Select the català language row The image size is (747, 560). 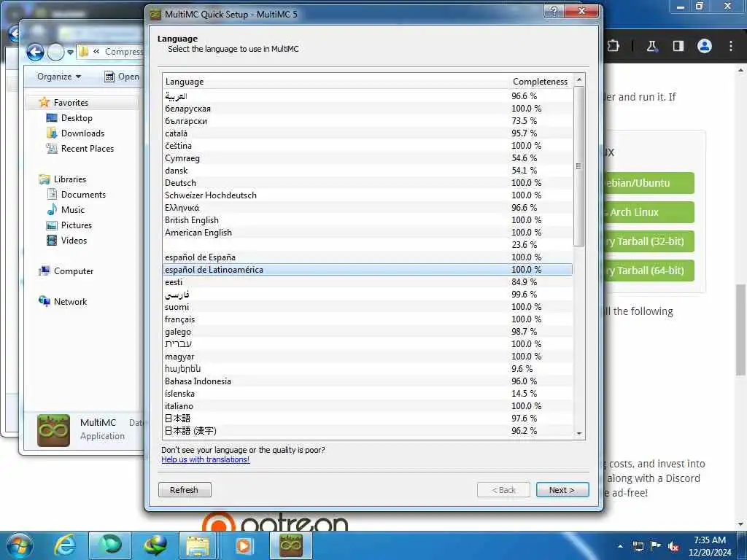368,133
